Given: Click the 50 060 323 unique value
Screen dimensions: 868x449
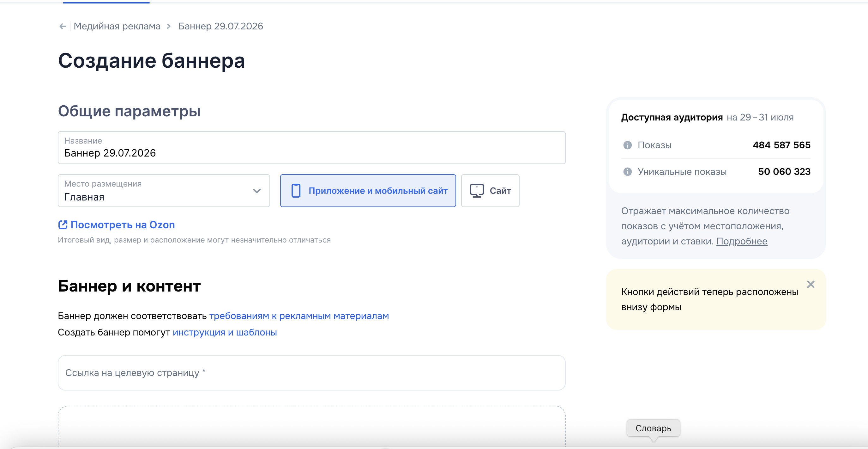Looking at the screenshot, I should 784,172.
